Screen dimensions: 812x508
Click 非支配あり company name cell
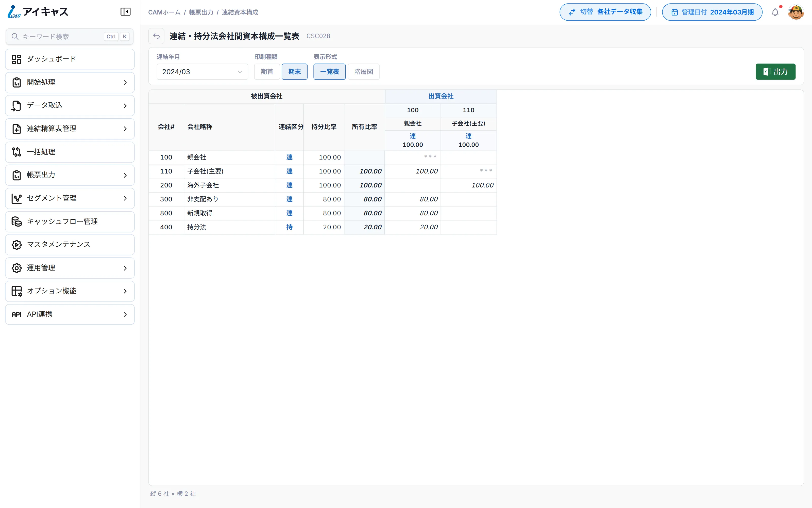pyautogui.click(x=229, y=199)
